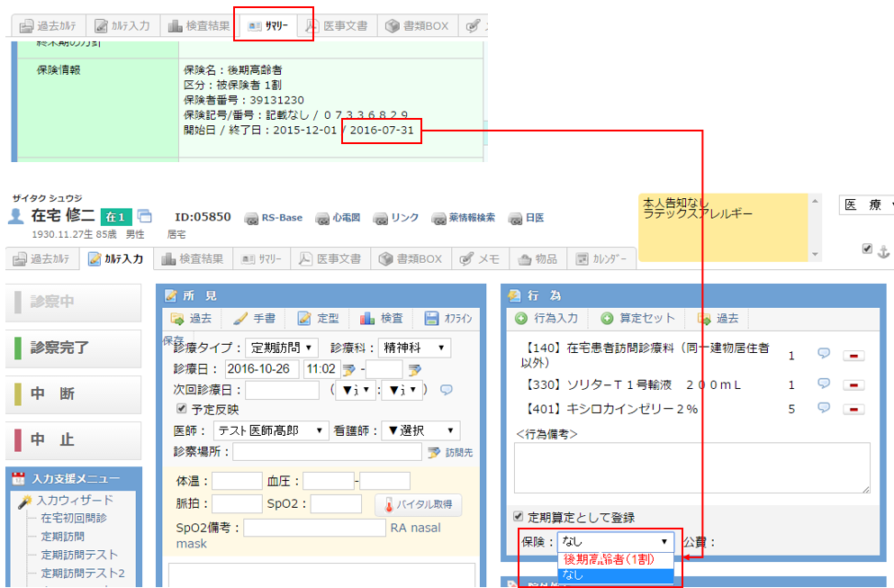The width and height of the screenshot is (894, 588).
Task: Select 在宅初回問診 in the wizard tree
Action: pos(74,518)
